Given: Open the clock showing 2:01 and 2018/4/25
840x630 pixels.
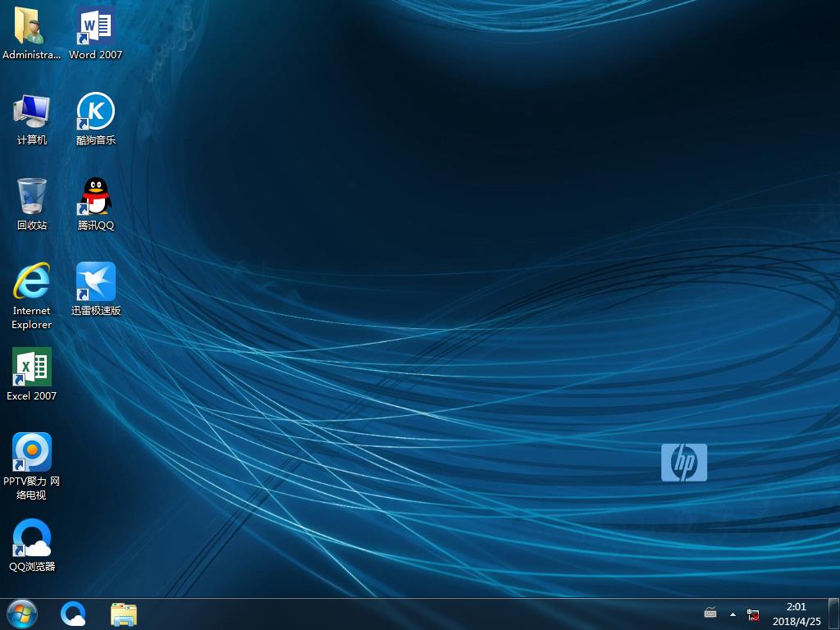Looking at the screenshot, I should (x=796, y=614).
